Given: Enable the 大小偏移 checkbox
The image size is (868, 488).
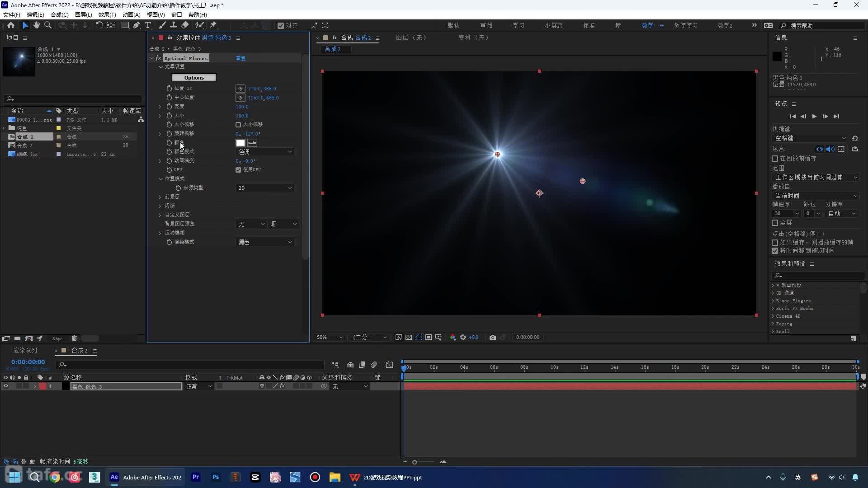Looking at the screenshot, I should coord(238,125).
